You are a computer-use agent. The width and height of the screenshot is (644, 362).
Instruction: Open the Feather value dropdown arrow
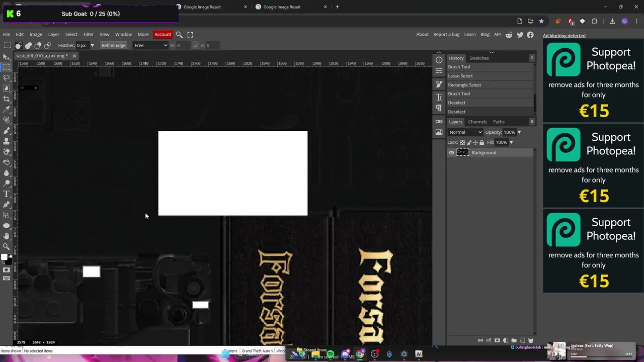[x=92, y=45]
